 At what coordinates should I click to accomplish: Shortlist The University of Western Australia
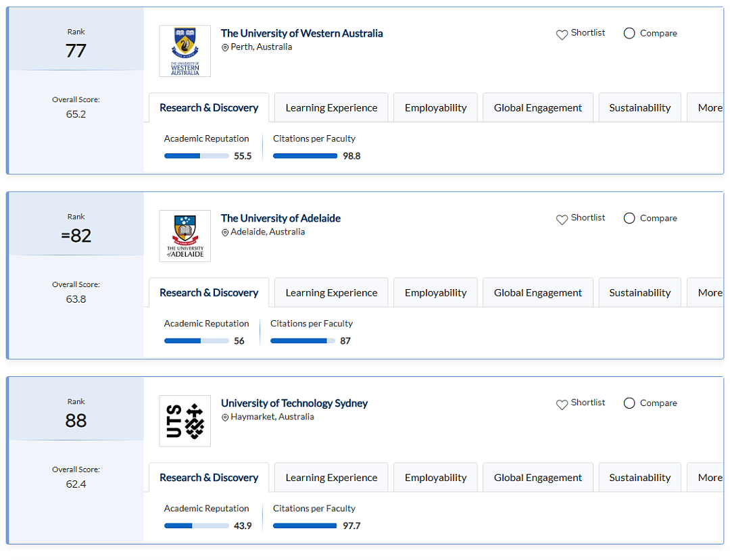[581, 33]
